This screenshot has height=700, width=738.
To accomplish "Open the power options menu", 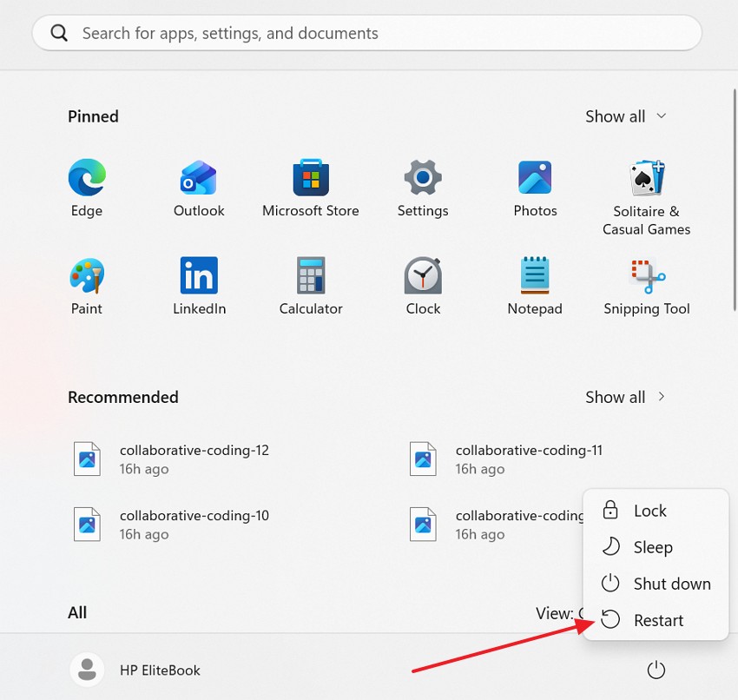I will pos(656,670).
